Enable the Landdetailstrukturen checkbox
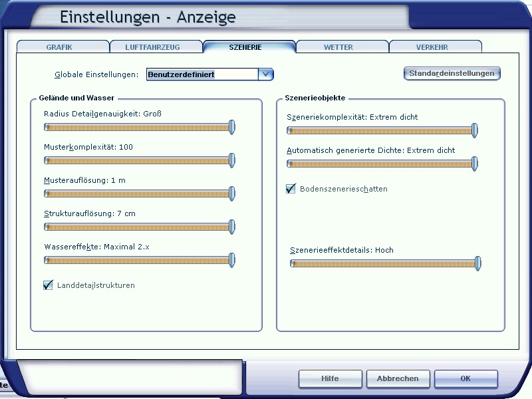Image resolution: width=532 pixels, height=399 pixels. click(47, 285)
